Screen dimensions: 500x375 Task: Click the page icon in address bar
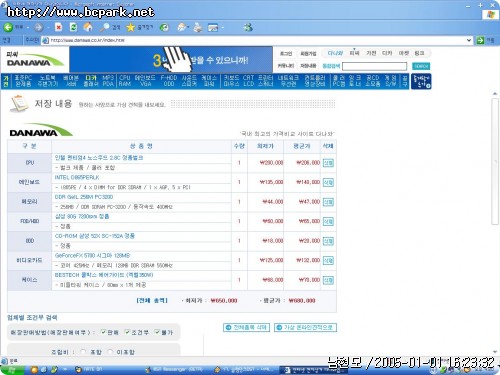(x=45, y=40)
